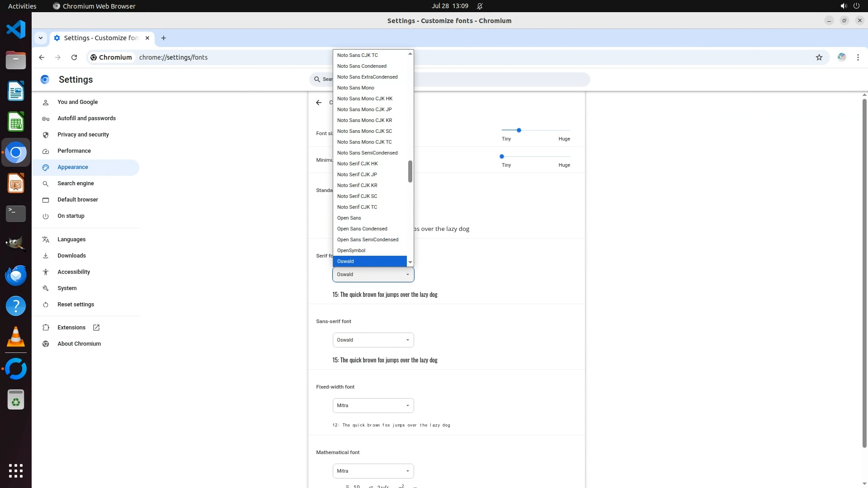Open the profile avatar icon

841,57
